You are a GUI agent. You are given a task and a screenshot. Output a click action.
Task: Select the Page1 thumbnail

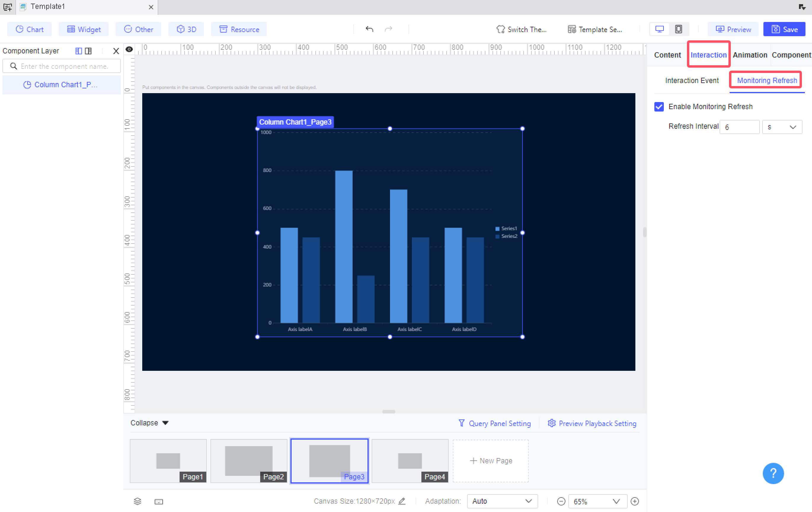pyautogui.click(x=168, y=461)
